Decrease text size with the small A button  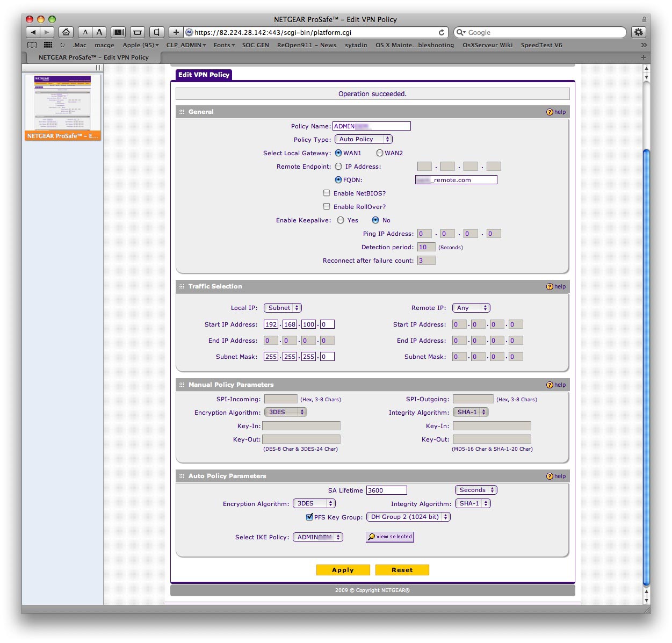85,32
